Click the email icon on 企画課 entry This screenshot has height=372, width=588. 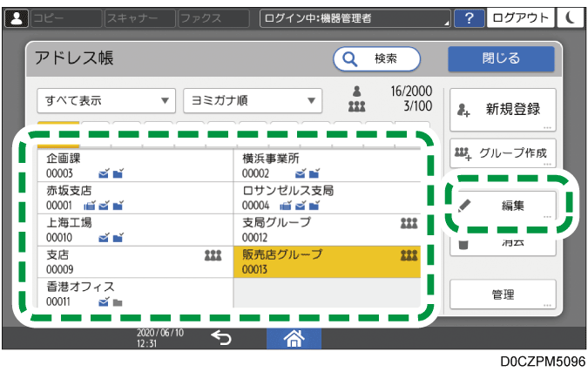[x=104, y=173]
